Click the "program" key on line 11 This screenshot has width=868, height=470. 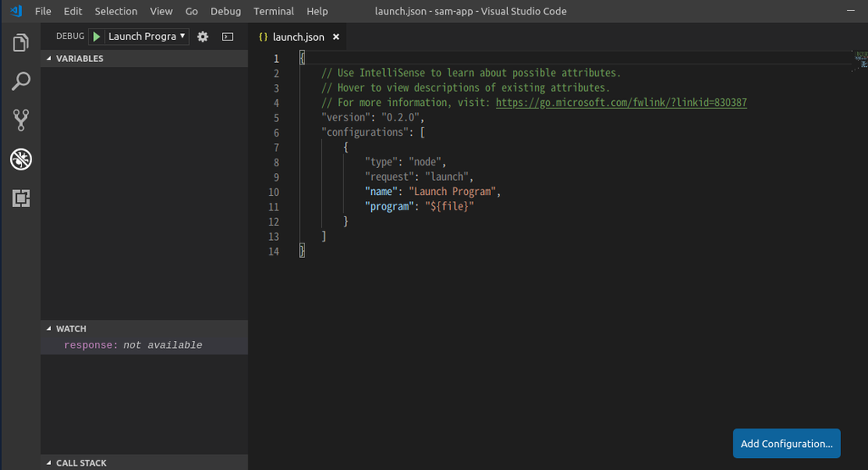(x=389, y=206)
